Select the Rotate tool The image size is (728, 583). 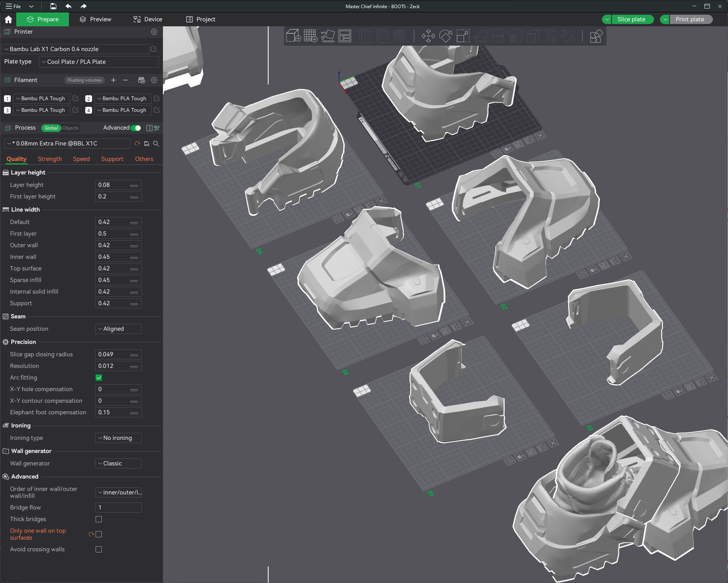point(445,36)
